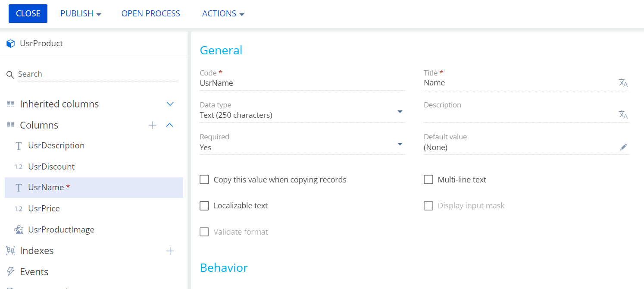Click the UsrProduct cube icon
644x289 pixels.
point(11,44)
